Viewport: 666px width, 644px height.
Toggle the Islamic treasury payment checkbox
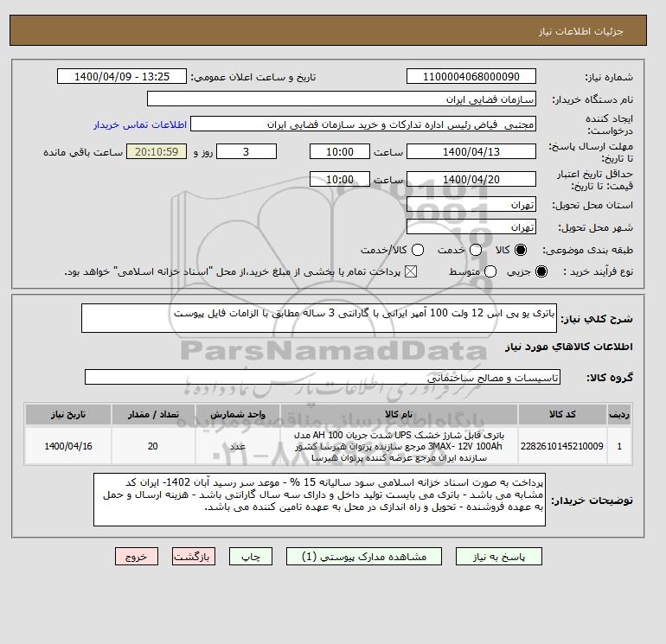[x=411, y=271]
